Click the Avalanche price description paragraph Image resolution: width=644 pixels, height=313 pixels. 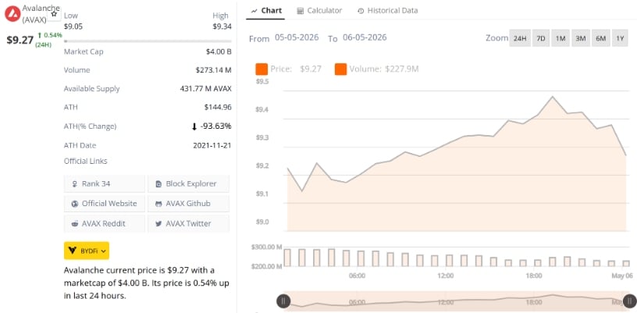pos(147,283)
